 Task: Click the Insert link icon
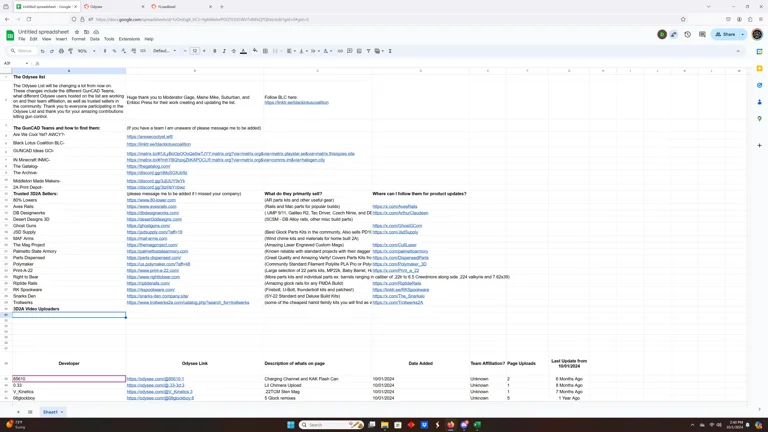tap(340, 51)
